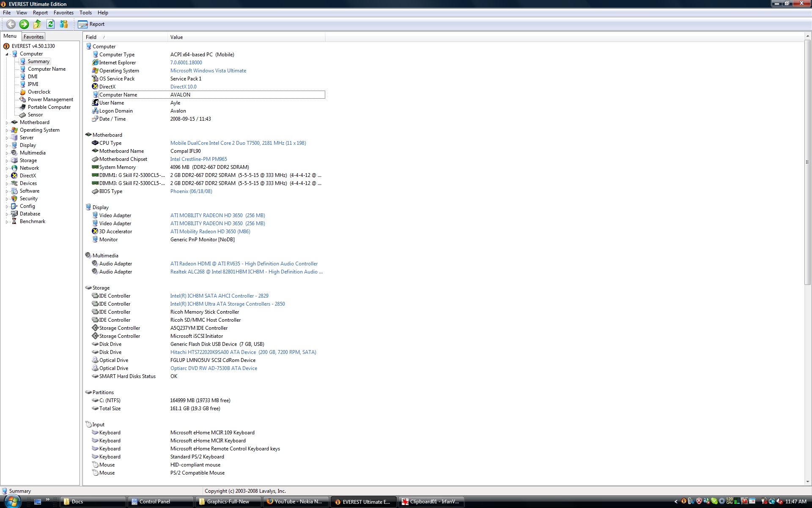812x508 pixels.
Task: Open Hitachi HTS722020K9SA00 disk drive link
Action: tap(243, 352)
